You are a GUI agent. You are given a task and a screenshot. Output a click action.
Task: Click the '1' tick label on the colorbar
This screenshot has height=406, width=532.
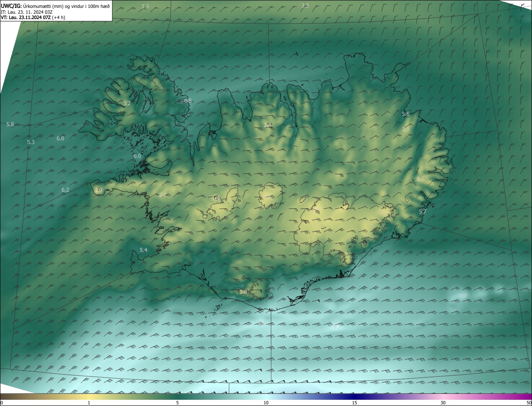pos(89,403)
